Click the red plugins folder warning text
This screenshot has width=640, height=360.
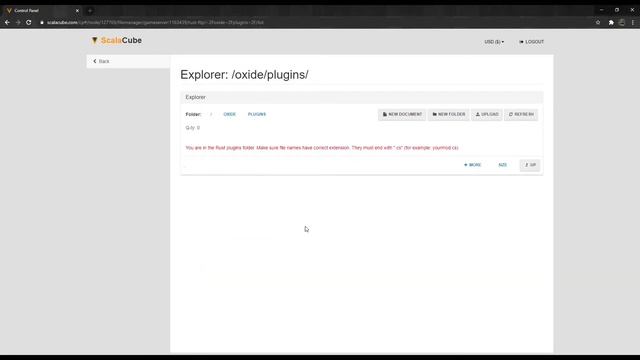click(322, 148)
